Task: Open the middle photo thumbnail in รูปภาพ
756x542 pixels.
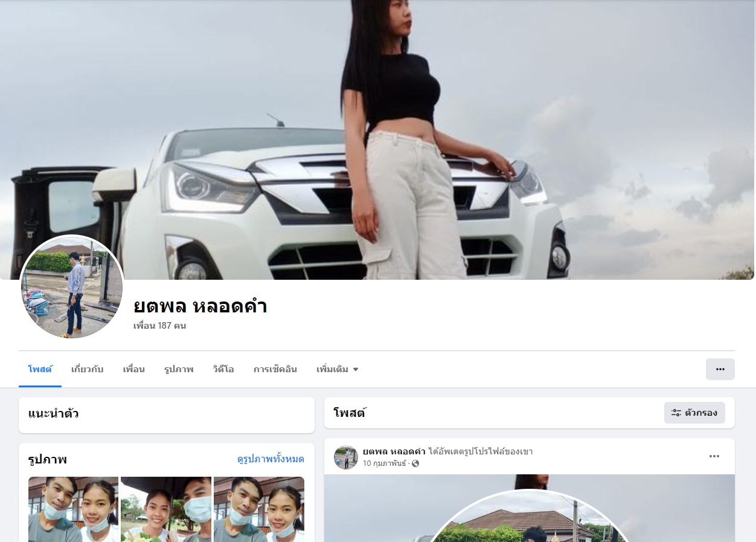Action: [166, 509]
